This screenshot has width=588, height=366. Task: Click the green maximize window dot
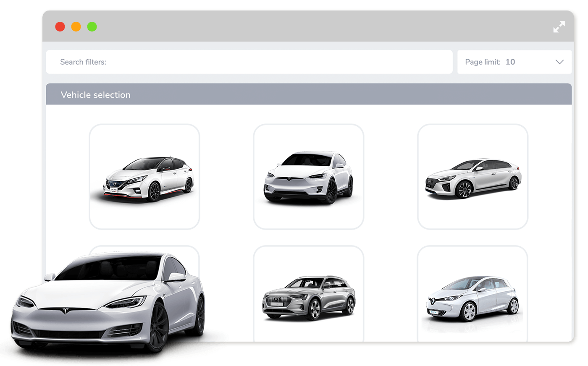pyautogui.click(x=92, y=27)
